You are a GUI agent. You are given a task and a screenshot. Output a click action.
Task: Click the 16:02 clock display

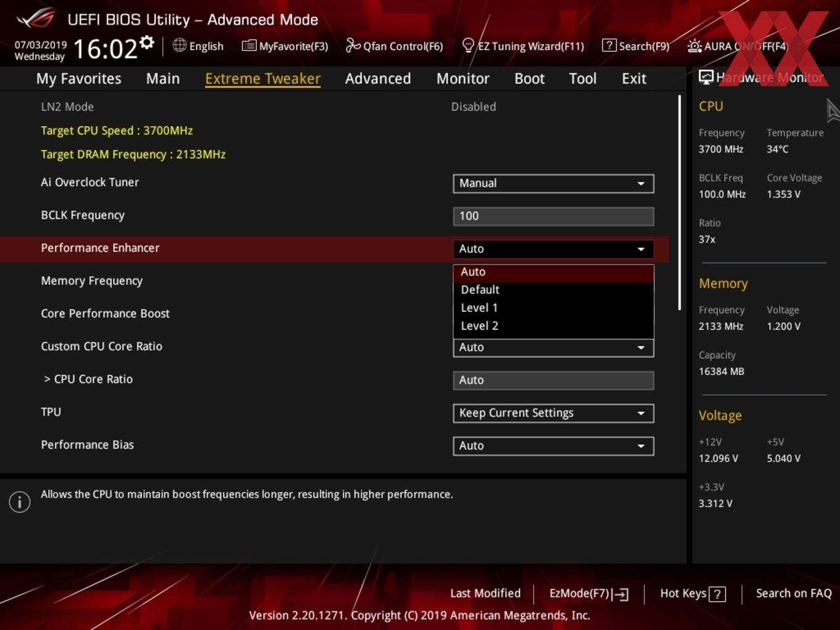(x=105, y=49)
